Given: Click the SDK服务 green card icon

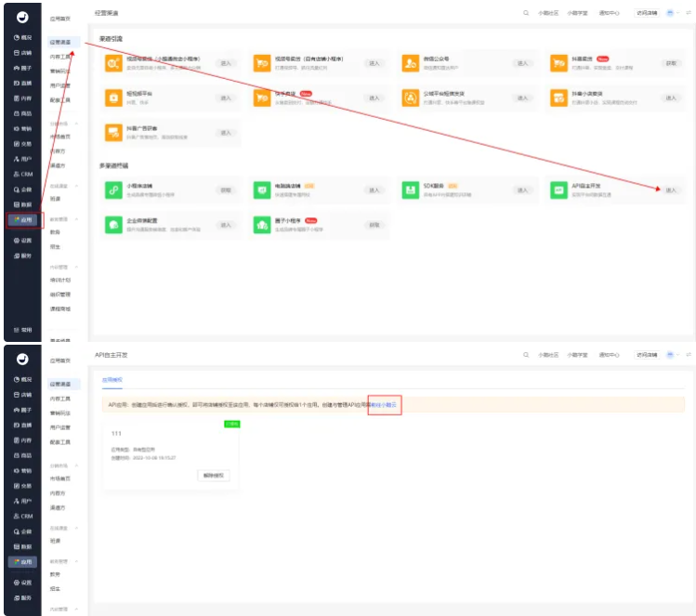Looking at the screenshot, I should [x=410, y=190].
